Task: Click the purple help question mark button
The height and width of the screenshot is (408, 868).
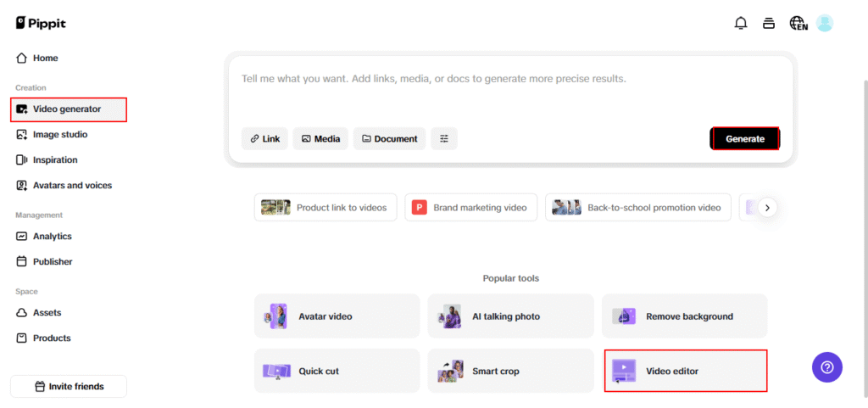Action: point(827,367)
